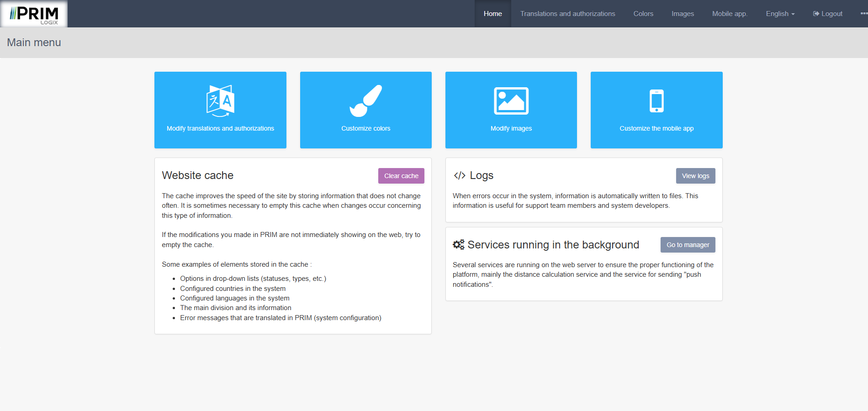Click the paintbrush icon for Customize colors

365,101
